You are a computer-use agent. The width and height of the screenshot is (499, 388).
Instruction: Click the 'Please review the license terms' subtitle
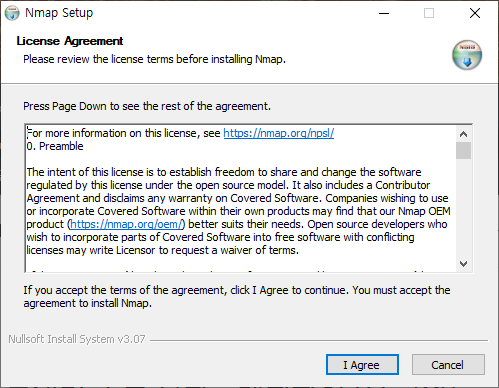coord(154,59)
